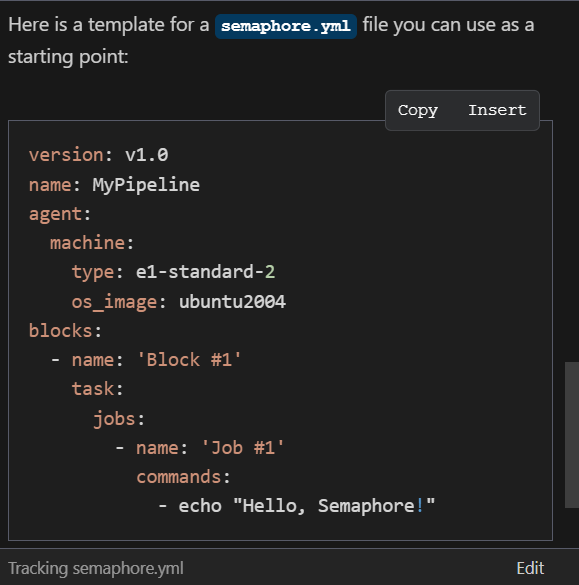
Task: Click the 'machine:' key line
Action: click(x=92, y=243)
